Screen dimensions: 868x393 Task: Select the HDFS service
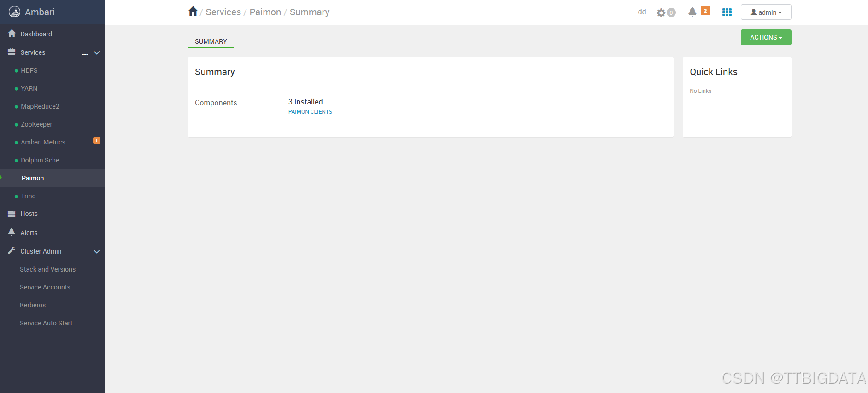29,70
